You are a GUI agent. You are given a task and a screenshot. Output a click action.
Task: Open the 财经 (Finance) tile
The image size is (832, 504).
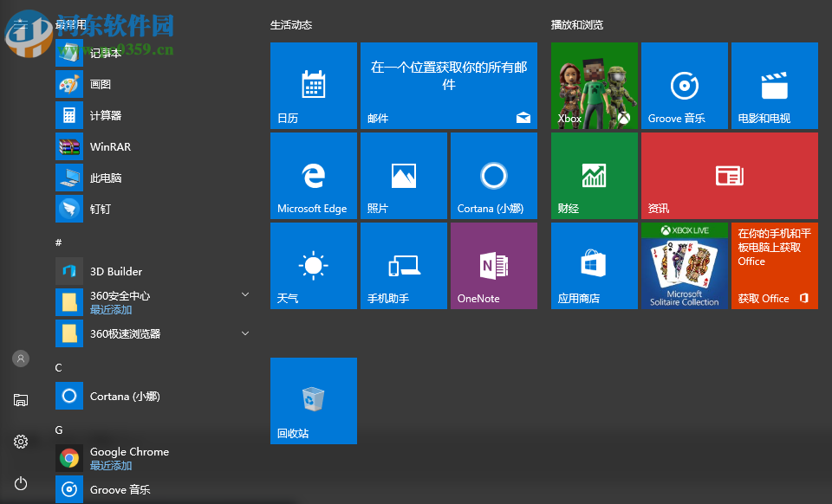(x=594, y=175)
